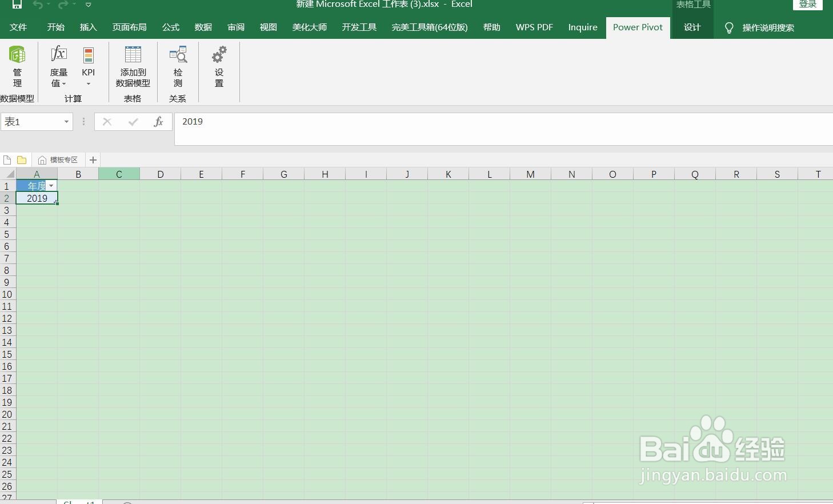Select column A header

click(37, 174)
